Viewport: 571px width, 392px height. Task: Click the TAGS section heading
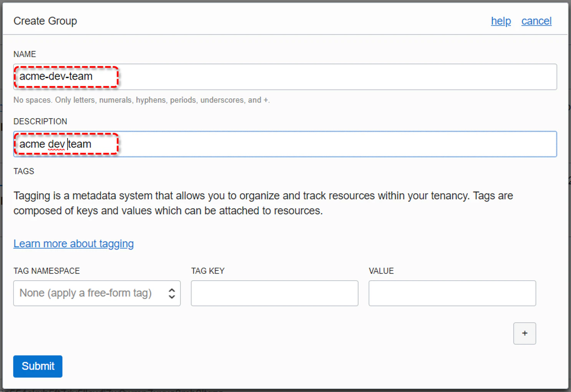[x=24, y=171]
